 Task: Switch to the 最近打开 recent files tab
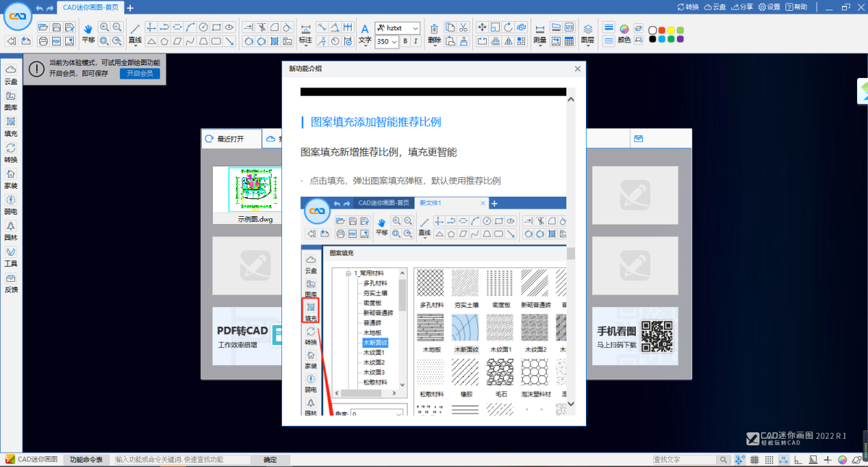pyautogui.click(x=230, y=138)
